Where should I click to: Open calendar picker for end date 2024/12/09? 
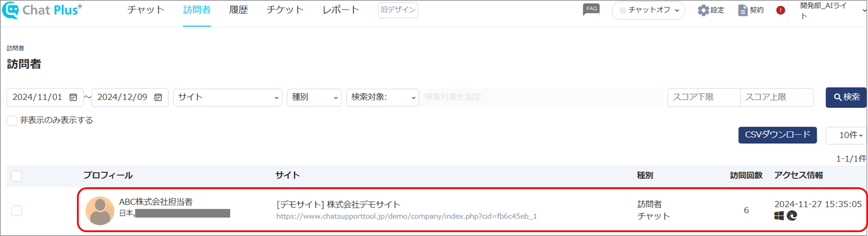[158, 97]
